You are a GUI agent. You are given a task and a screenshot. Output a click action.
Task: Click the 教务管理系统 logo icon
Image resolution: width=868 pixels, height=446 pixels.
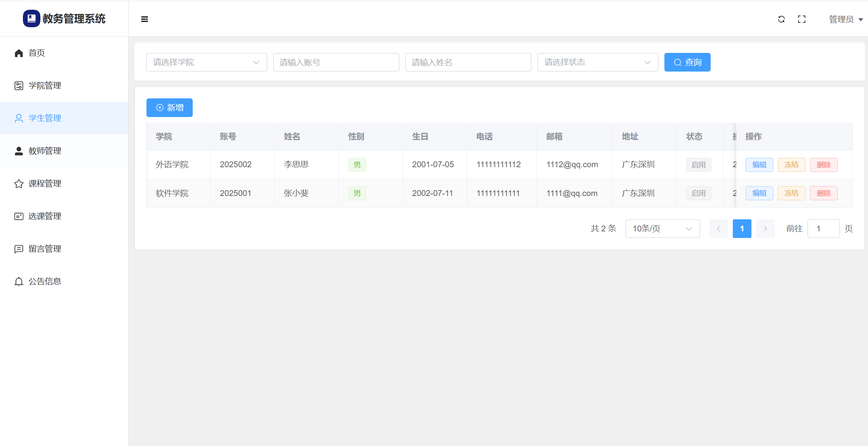31,18
